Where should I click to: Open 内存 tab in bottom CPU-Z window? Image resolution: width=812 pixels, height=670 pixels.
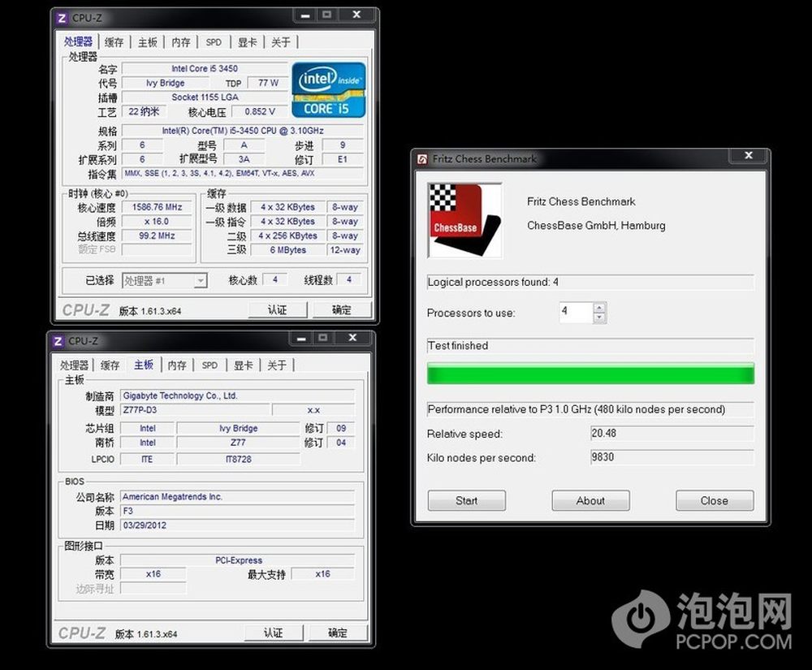tap(177, 365)
